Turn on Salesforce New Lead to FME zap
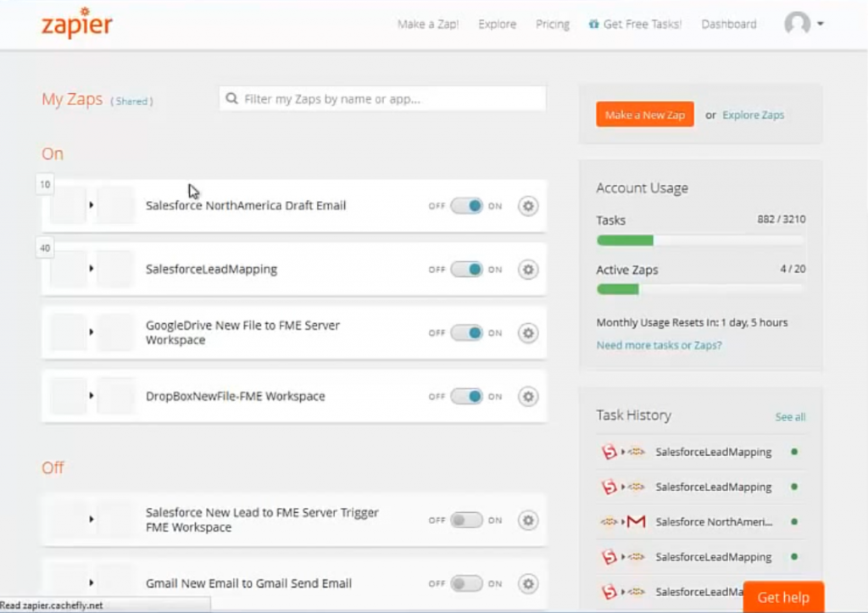 pos(466,520)
